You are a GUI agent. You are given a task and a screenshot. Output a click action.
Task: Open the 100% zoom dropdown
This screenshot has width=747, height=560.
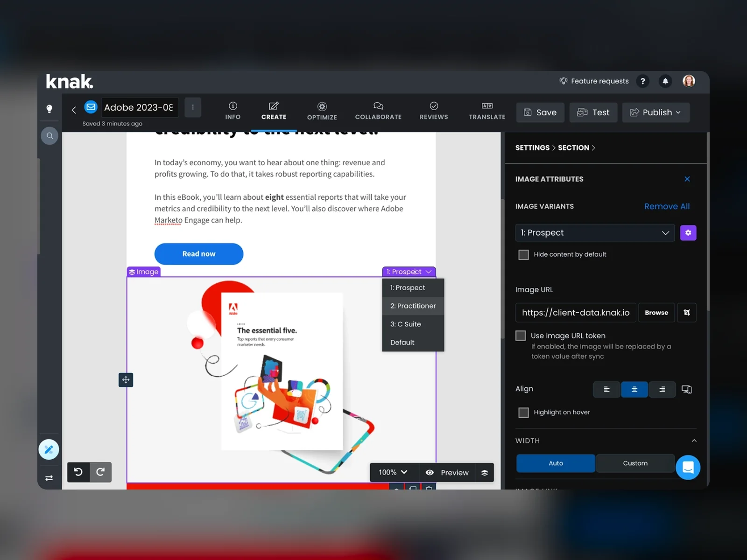[x=393, y=472]
